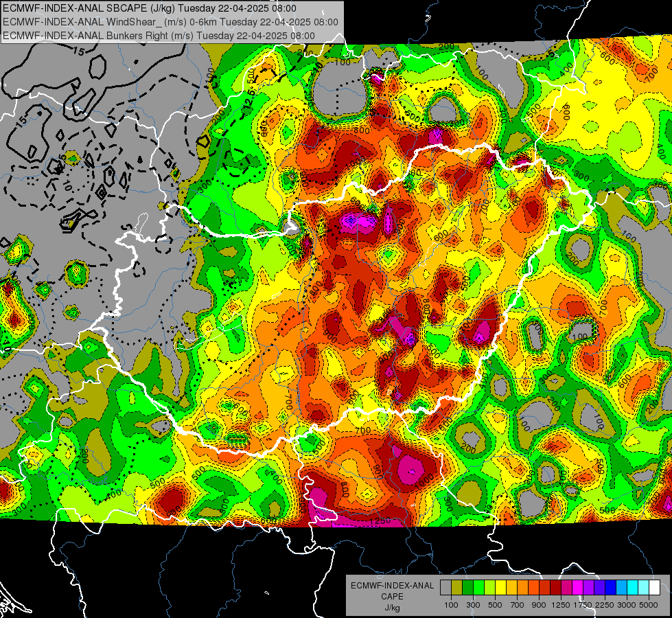This screenshot has width=672, height=618.
Task: Click the 300 value on the legend scale
Action: tap(473, 605)
